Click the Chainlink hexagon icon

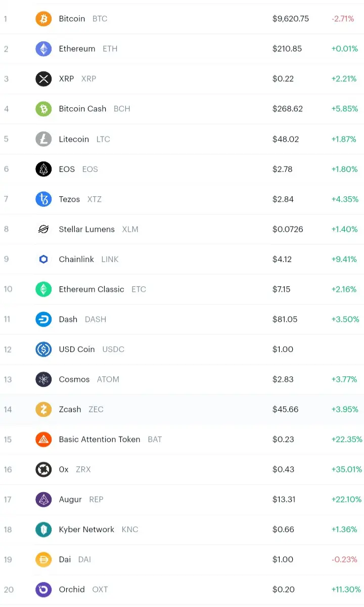click(43, 259)
